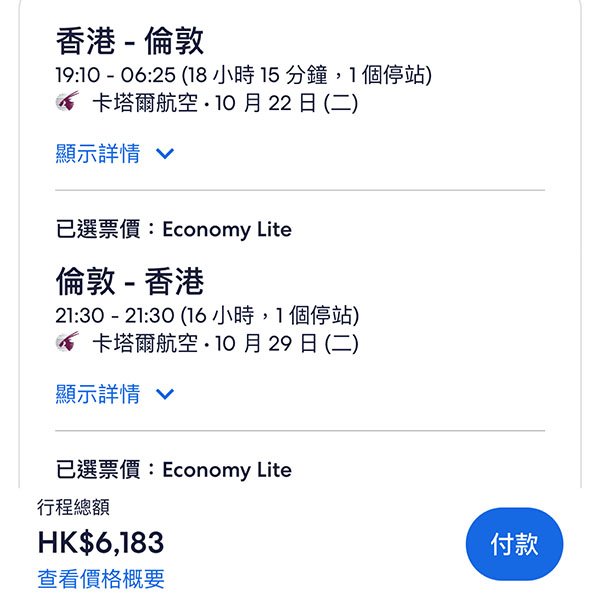Screen dimensions: 600x600
Task: Click Qatar Airways logo for London–Hong Kong flight
Action: point(68,343)
